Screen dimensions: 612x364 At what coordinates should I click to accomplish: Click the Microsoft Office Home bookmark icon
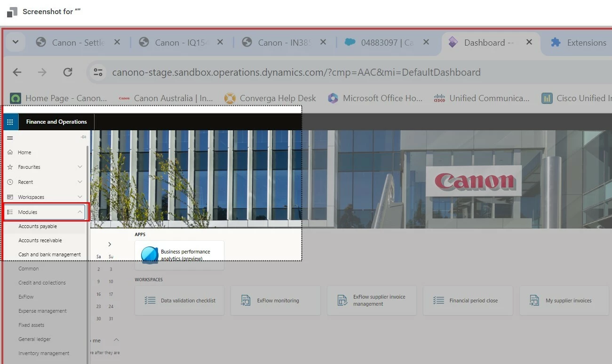point(333,98)
